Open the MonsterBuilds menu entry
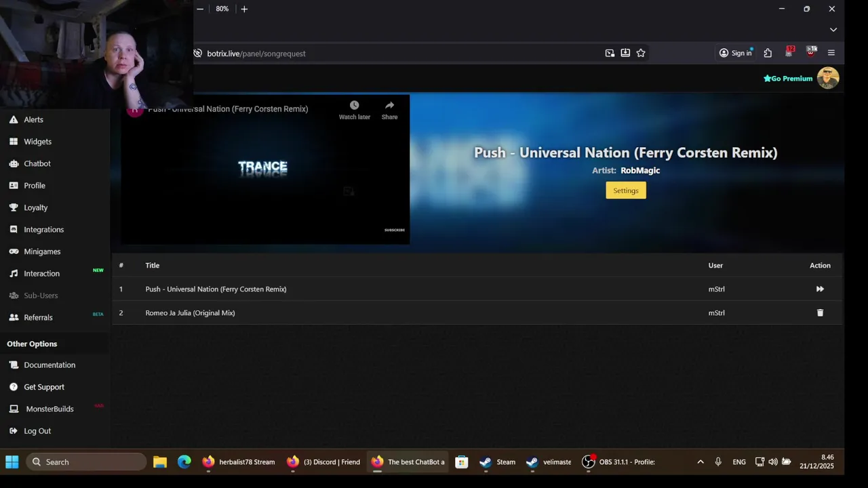868x488 pixels. (x=50, y=409)
